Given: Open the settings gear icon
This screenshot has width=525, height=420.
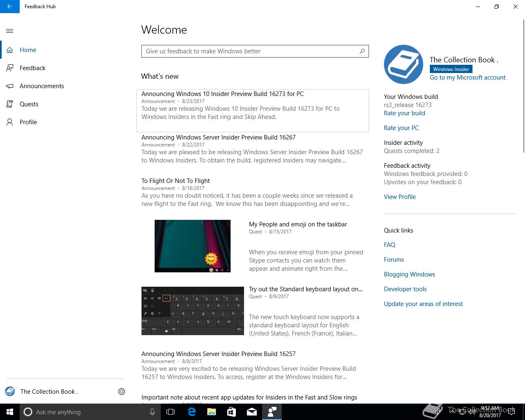Looking at the screenshot, I should tap(121, 392).
